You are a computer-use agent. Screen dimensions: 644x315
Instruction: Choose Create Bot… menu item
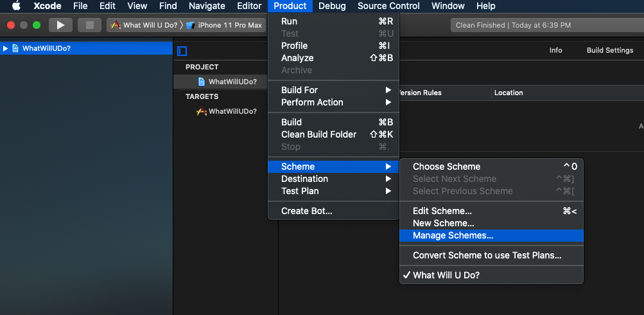click(333, 211)
